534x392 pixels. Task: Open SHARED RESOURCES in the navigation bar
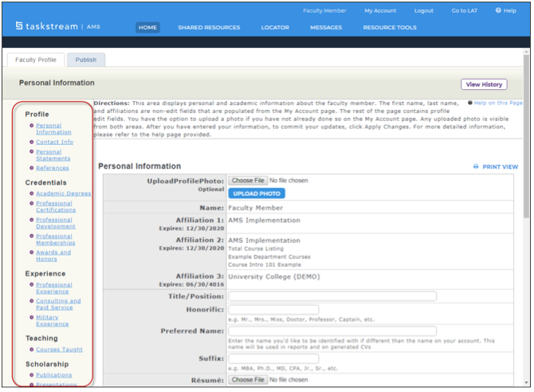(209, 28)
